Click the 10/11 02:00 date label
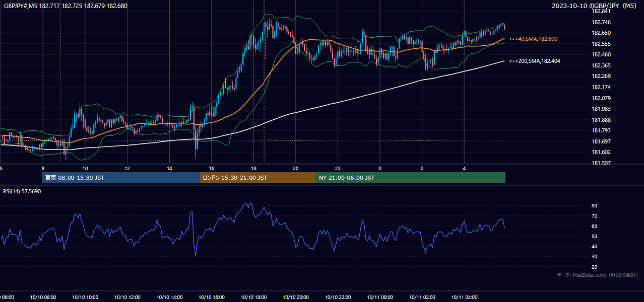Screen dimensions: 644x302 tap(422, 297)
